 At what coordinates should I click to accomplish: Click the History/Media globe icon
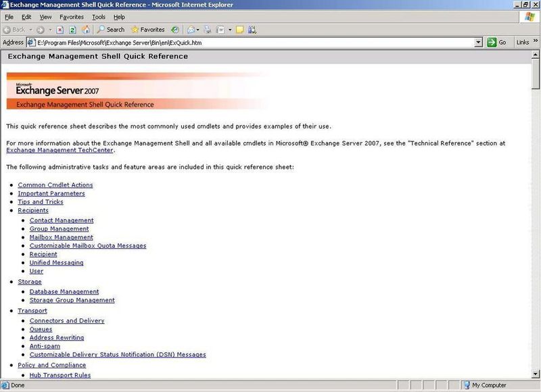[175, 30]
